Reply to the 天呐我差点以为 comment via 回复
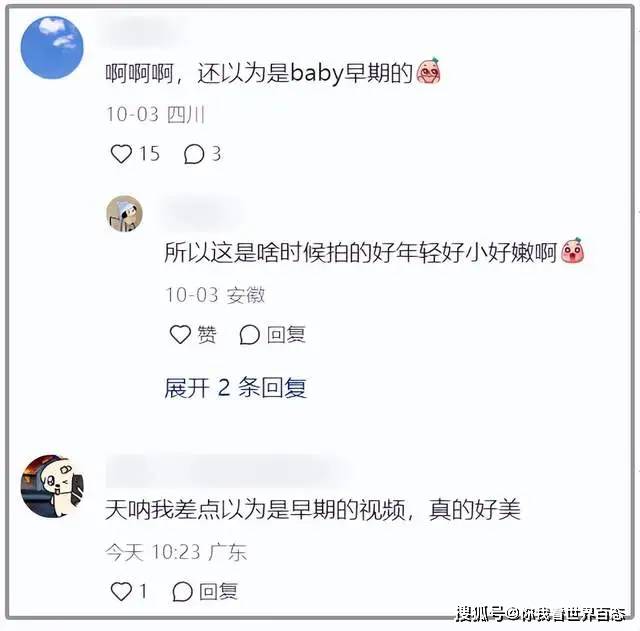 [x=205, y=591]
